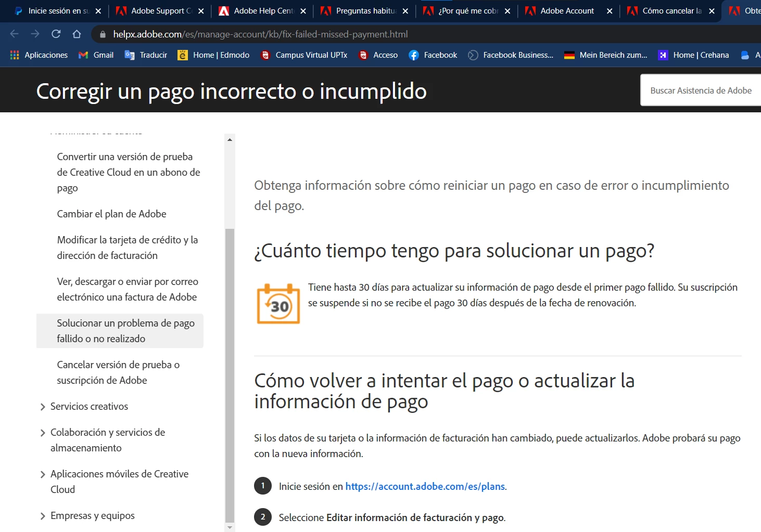761x532 pixels.
Task: Close the Adobe Help Center tab
Action: (x=303, y=11)
